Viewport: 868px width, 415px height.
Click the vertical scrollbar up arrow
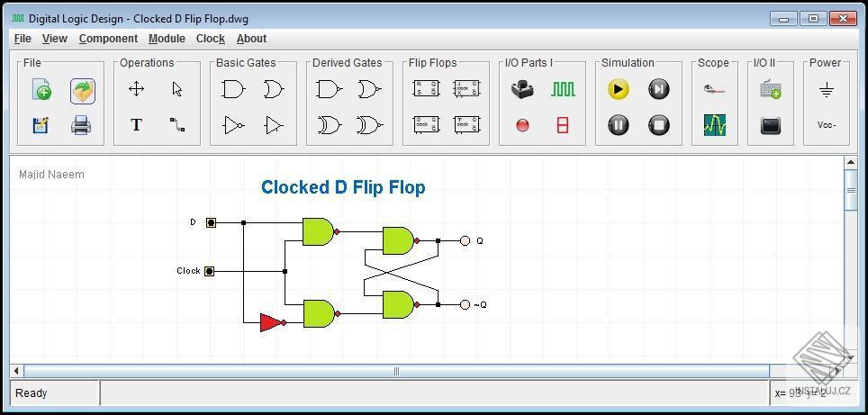click(851, 162)
